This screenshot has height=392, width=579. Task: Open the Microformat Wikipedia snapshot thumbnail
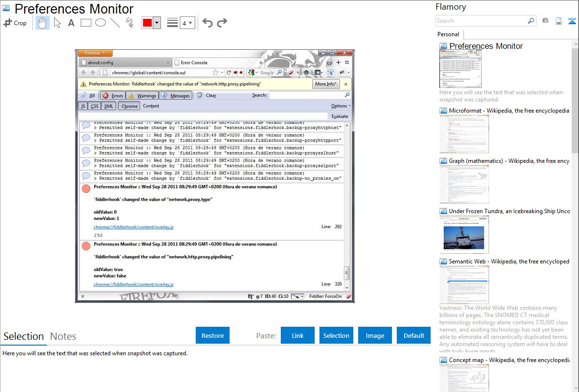pos(464,134)
